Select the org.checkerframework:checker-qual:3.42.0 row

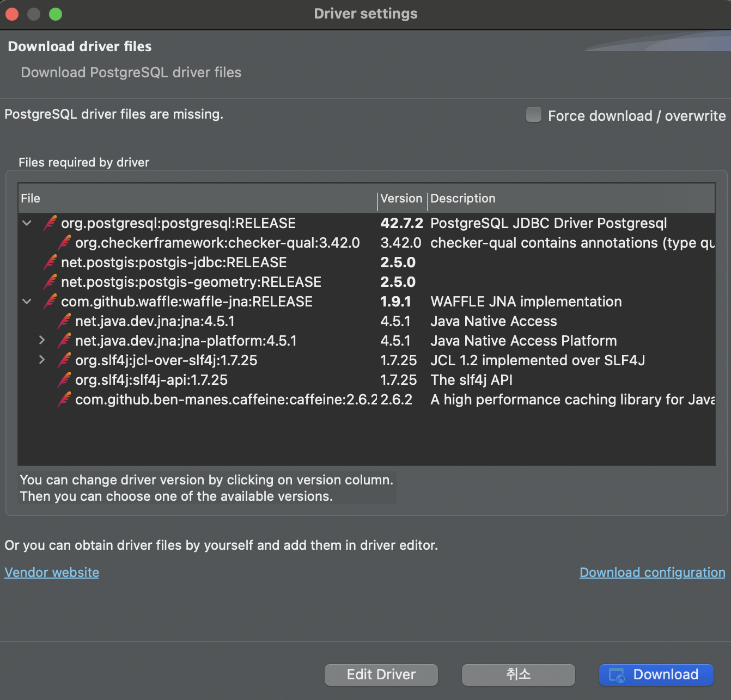tap(367, 243)
